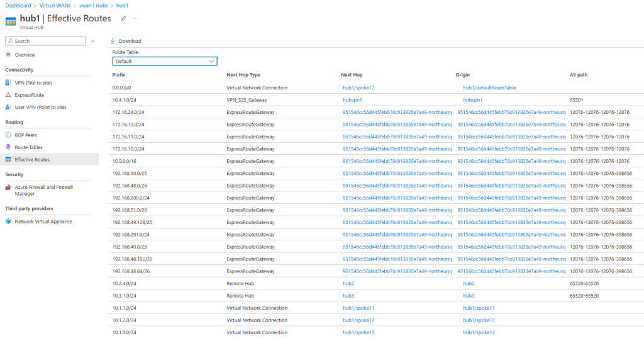Click the BGP Peers icon
Viewport: 644px width, 338px height.
[8, 135]
